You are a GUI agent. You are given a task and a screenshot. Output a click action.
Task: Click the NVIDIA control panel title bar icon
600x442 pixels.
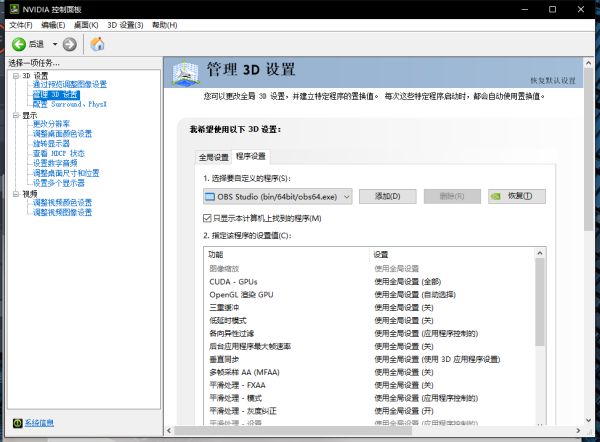[14, 9]
